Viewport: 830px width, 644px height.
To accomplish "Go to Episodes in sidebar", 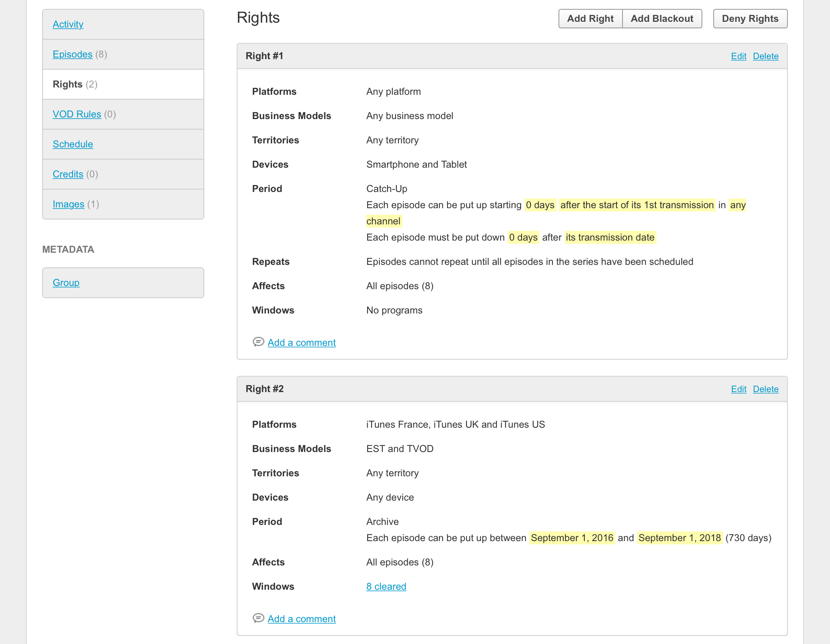I will coord(73,54).
